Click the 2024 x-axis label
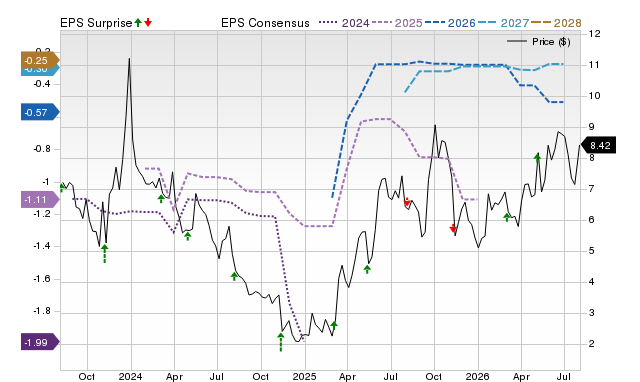Viewport: 640px width, 382px height. (130, 376)
